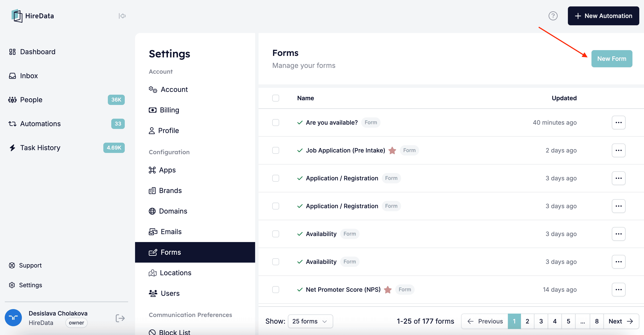Image resolution: width=644 pixels, height=335 pixels.
Task: Check the Job Application (Pre Intake) checkbox
Action: point(275,150)
